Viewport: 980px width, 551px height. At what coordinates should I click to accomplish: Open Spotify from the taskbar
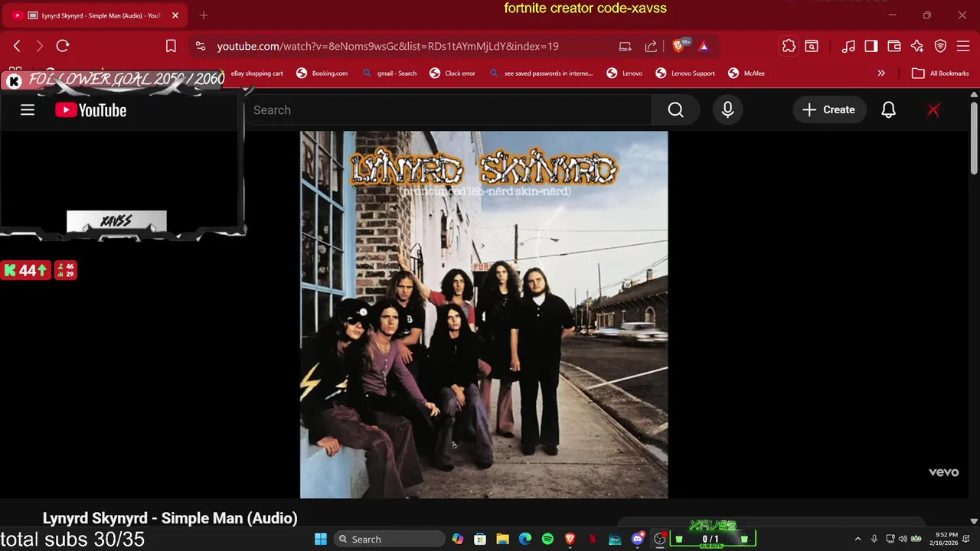click(547, 539)
